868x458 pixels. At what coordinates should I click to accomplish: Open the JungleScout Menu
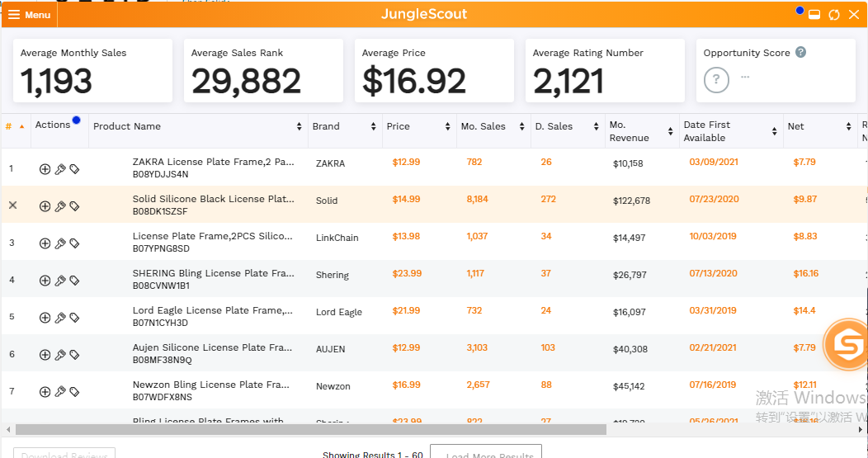coord(30,14)
